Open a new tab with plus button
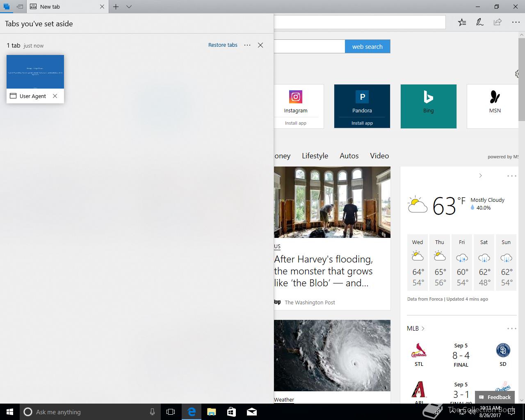This screenshot has height=420, width=525. (116, 7)
